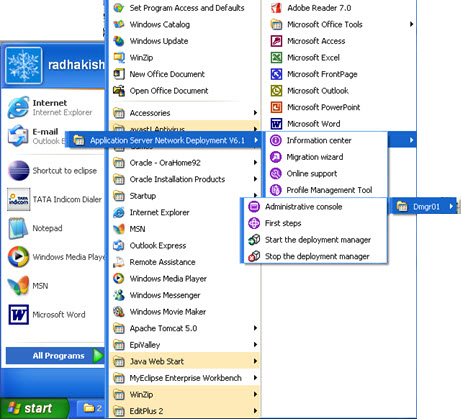Click the All Programs button
This screenshot has height=419, width=461.
55,356
